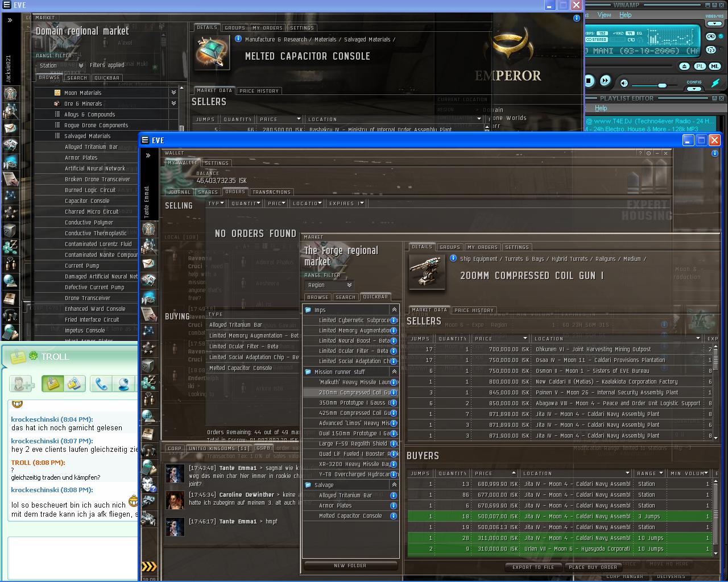Image resolution: width=728 pixels, height=582 pixels.
Task: Open the wallet coins icon in front EVE sidebar
Action: (149, 382)
